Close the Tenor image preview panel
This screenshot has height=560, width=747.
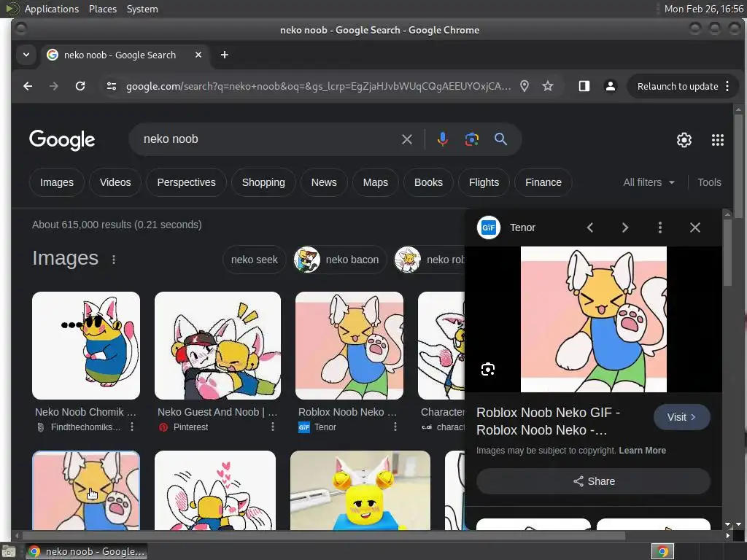tap(695, 227)
